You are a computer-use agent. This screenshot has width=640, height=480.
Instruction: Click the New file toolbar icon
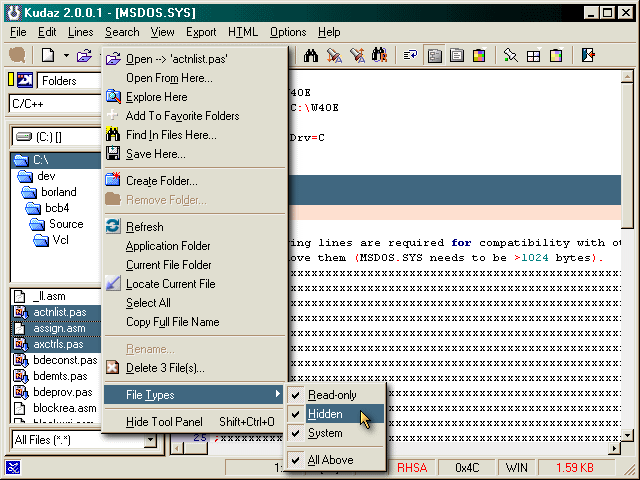[48, 55]
